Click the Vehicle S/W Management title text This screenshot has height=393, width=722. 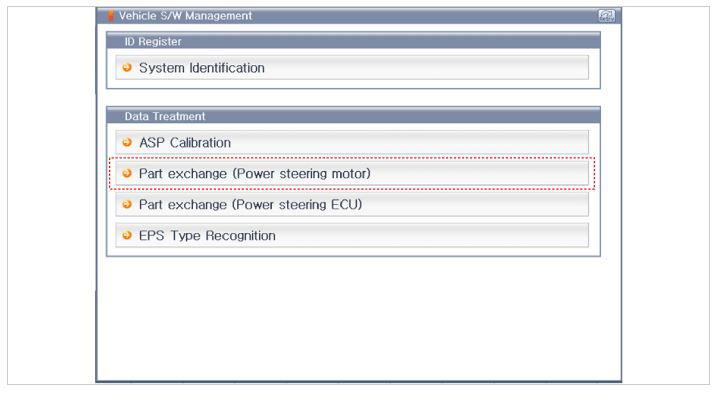tap(186, 16)
